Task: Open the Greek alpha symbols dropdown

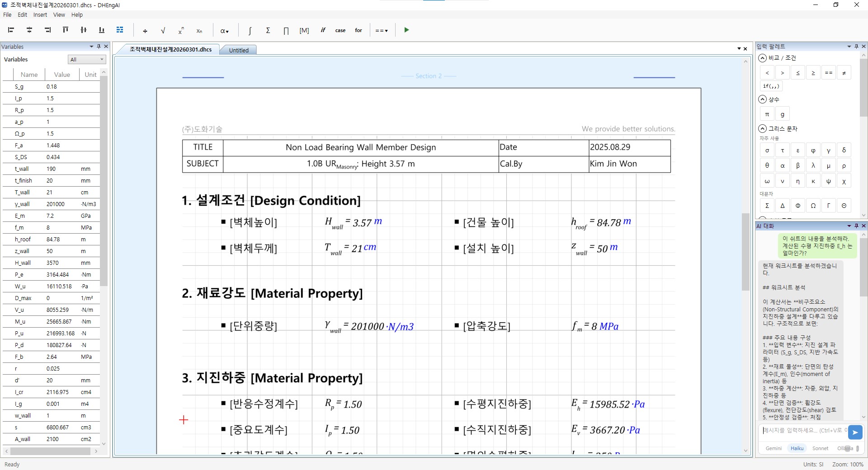Action: pyautogui.click(x=224, y=31)
